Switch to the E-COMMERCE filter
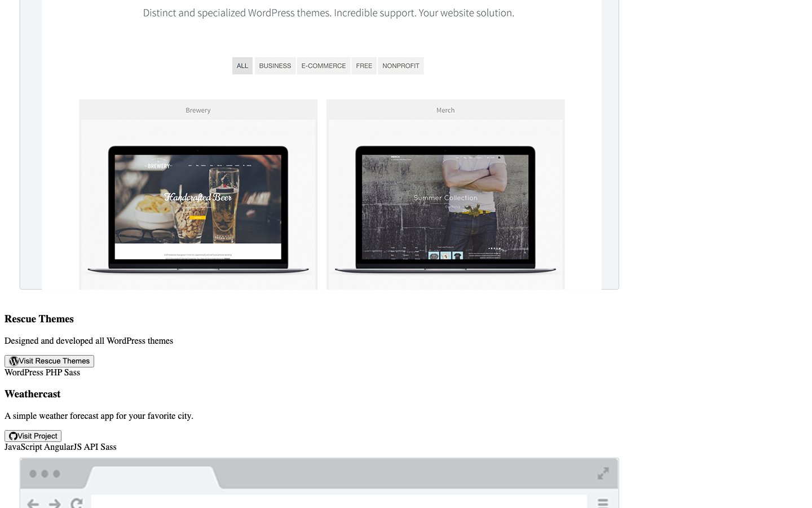Screen dimensions: 812x508 coord(324,66)
